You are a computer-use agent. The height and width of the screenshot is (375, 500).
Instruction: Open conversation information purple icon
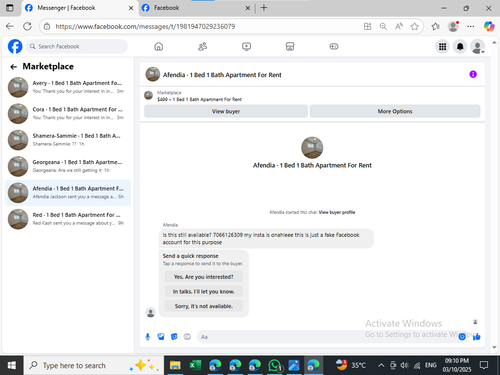point(473,74)
